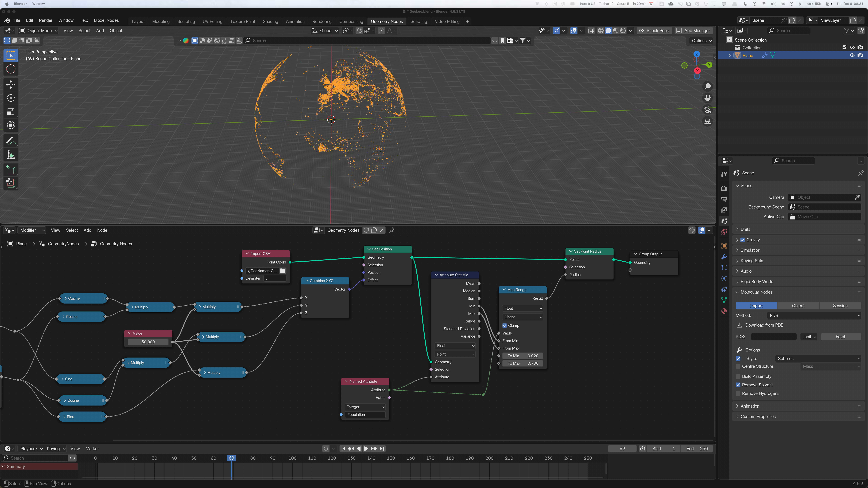The image size is (868, 488).
Task: Open the Add menu in the node editor
Action: tap(87, 230)
